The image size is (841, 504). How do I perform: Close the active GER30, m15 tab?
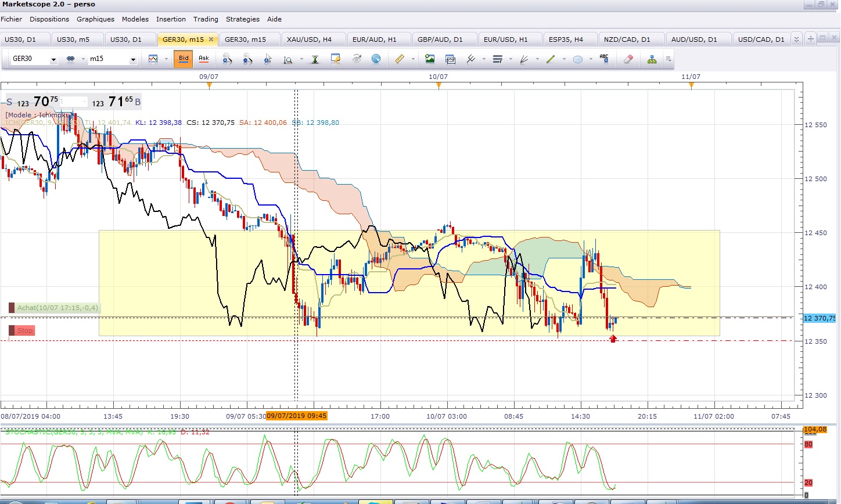[x=211, y=39]
